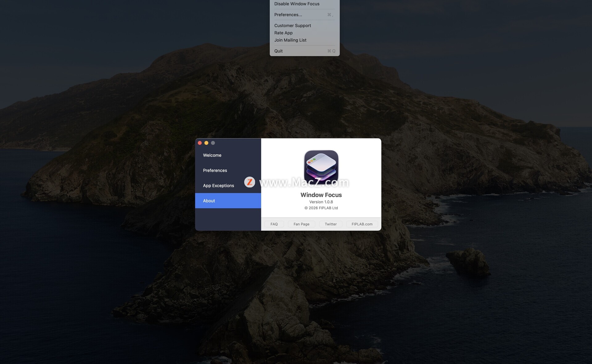Quit the app from the menu
Viewport: 592px width, 364px height.
click(305, 51)
